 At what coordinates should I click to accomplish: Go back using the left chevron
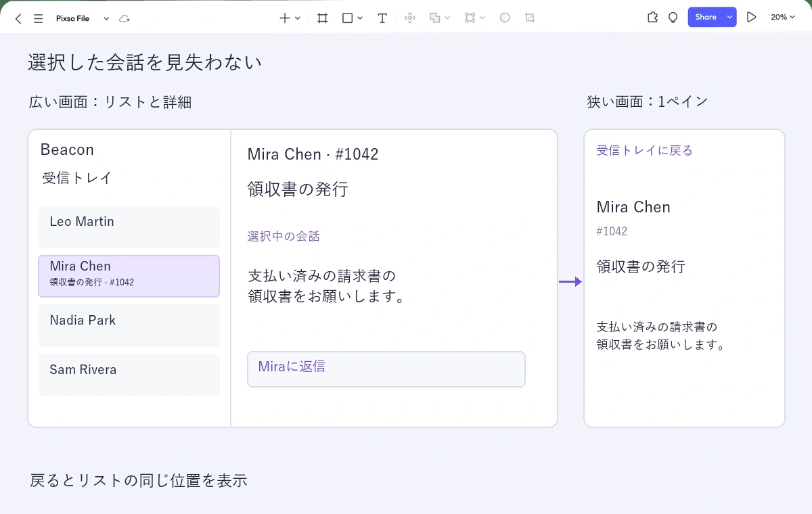[18, 19]
